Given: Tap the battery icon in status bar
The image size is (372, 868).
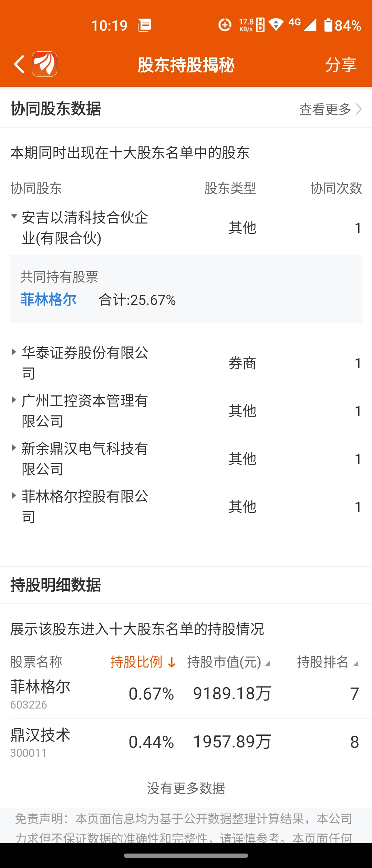Looking at the screenshot, I should (328, 25).
